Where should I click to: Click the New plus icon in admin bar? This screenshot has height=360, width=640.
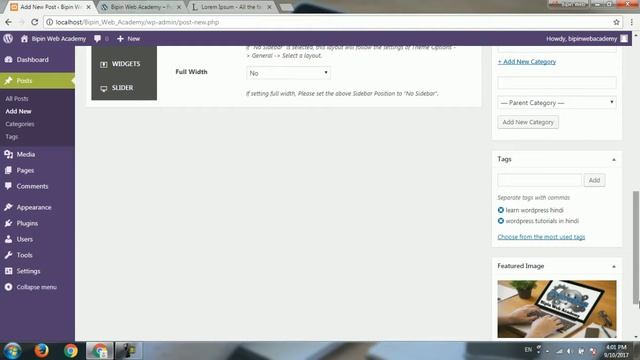pos(120,39)
